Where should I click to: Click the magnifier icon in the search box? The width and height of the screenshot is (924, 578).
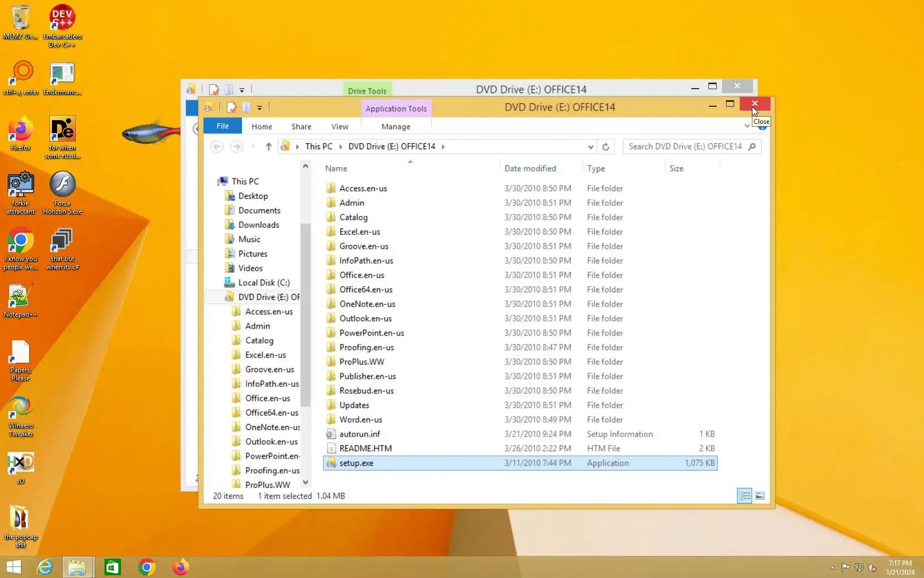(x=752, y=146)
